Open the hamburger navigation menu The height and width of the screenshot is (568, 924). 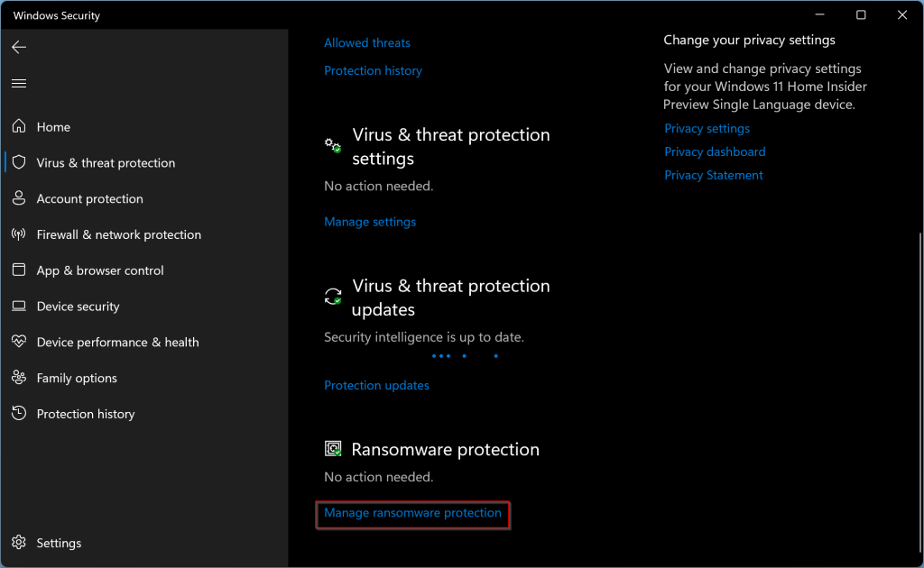click(x=19, y=83)
